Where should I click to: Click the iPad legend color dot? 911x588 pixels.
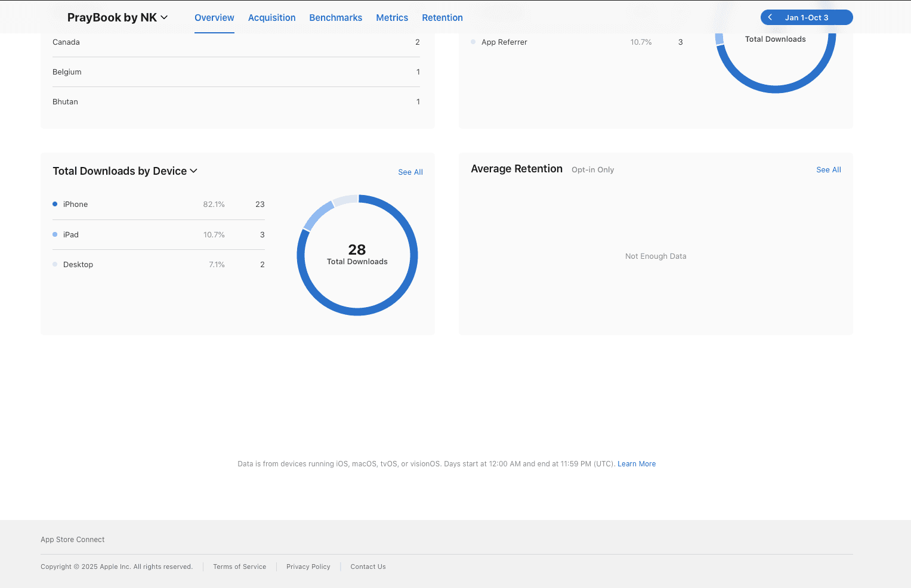(55, 234)
